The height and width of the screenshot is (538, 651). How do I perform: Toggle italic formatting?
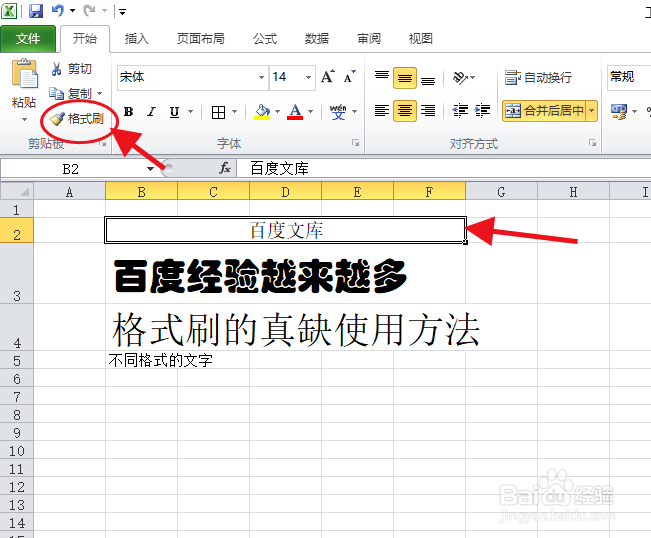pos(152,111)
